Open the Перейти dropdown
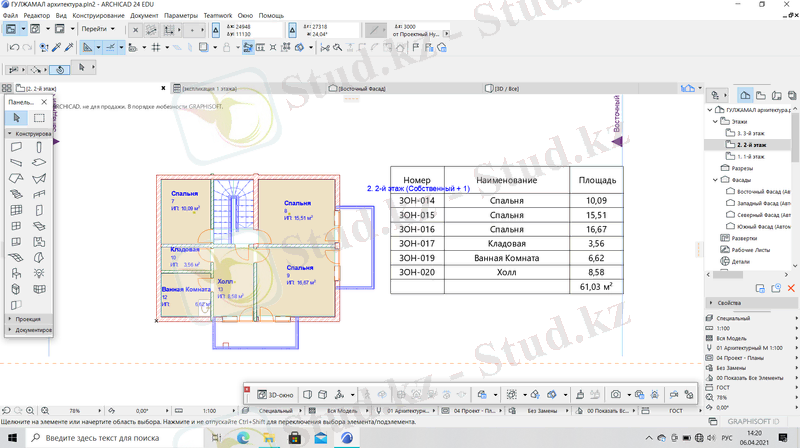 (x=96, y=30)
